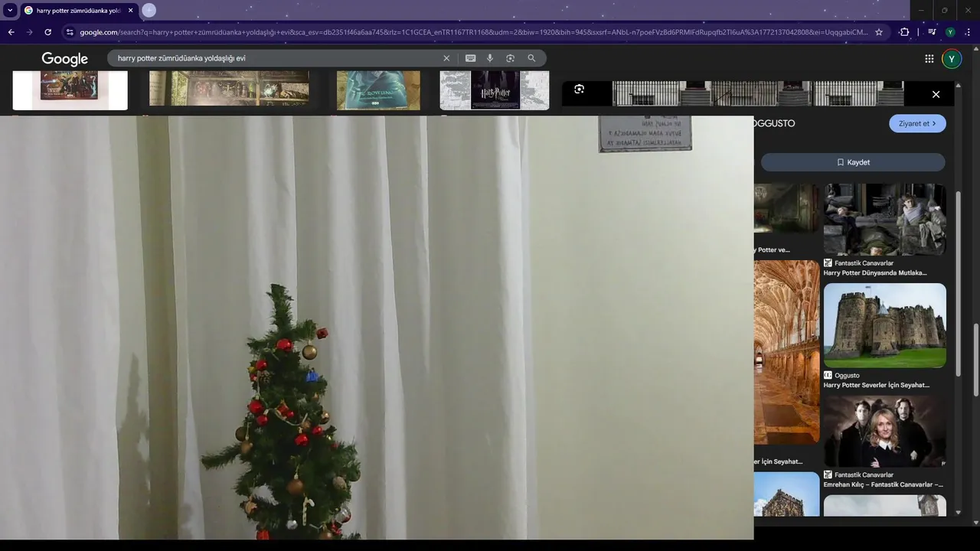This screenshot has width=980, height=551.
Task: Click the Google search text field
Action: (x=276, y=58)
